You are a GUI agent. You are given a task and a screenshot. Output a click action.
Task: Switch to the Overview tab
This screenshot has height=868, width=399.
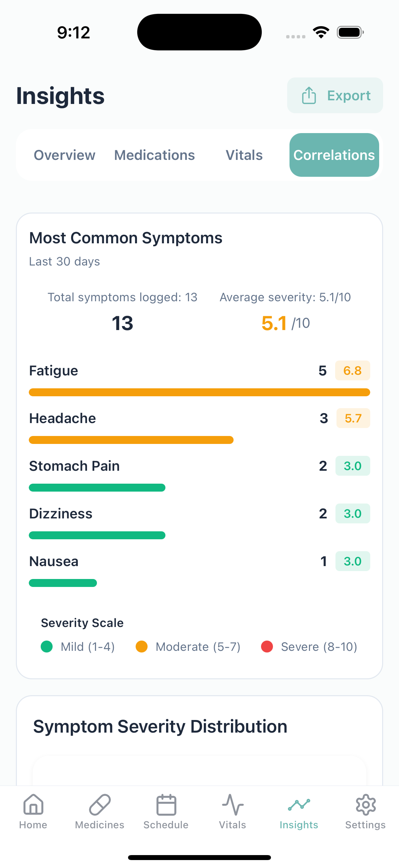(64, 155)
